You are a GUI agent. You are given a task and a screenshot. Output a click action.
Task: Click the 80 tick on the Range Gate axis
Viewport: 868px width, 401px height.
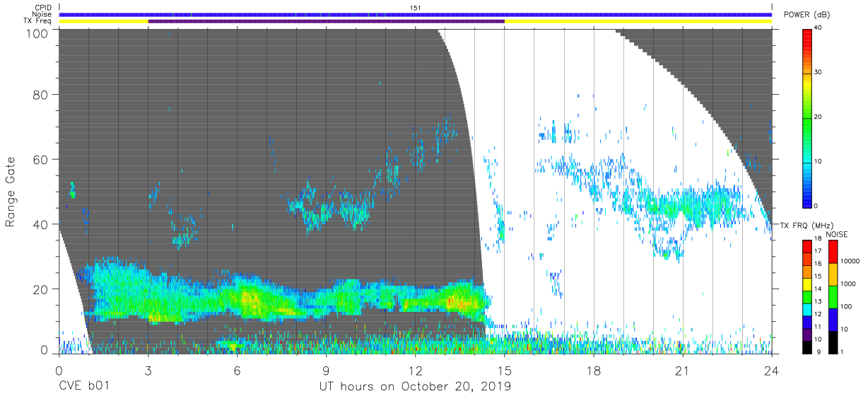[x=41, y=94]
